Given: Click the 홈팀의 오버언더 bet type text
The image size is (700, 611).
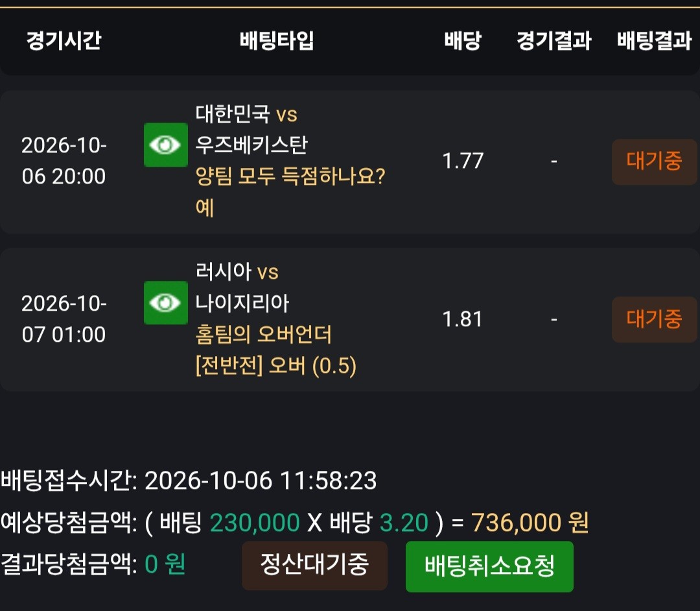Looking at the screenshot, I should click(263, 335).
